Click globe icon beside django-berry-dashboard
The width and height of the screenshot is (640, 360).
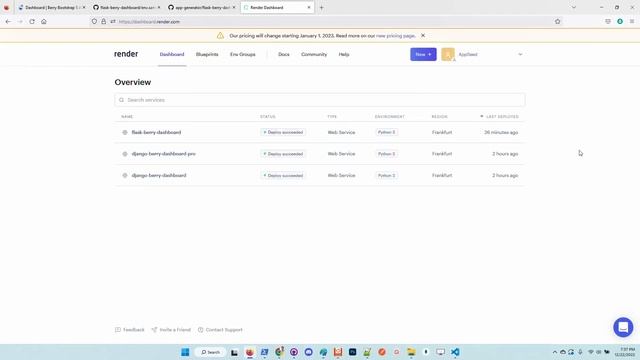pyautogui.click(x=125, y=176)
